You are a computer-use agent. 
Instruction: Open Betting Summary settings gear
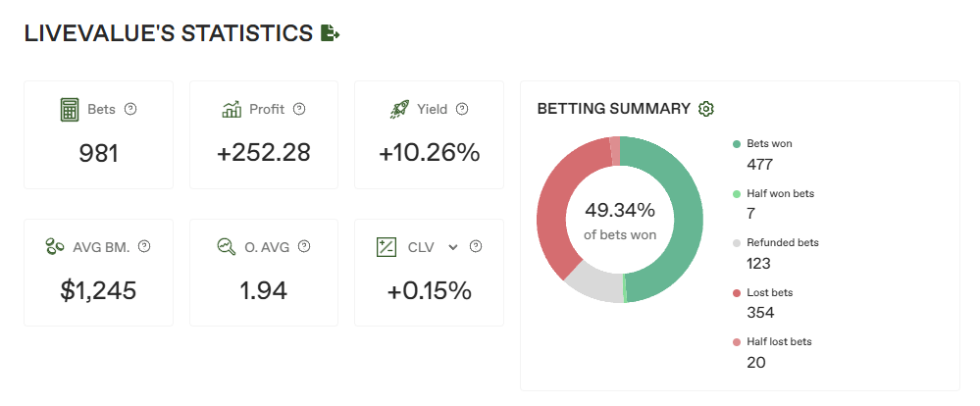pos(706,109)
